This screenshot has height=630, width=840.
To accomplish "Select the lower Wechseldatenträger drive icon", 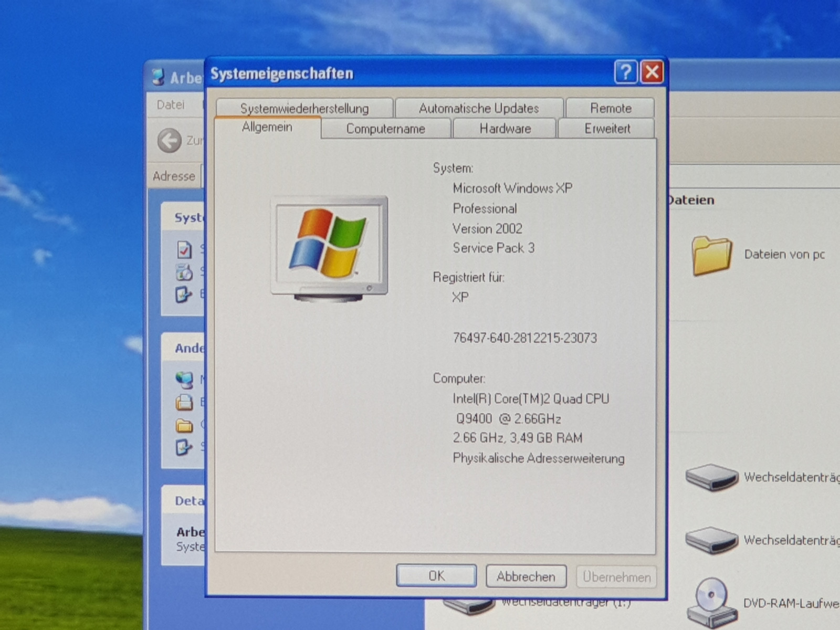I will click(711, 540).
